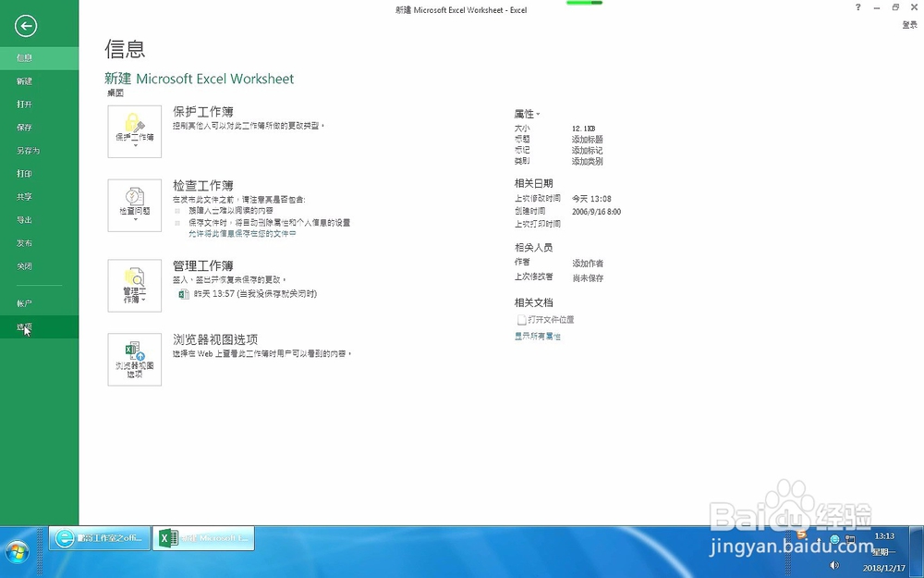The width and height of the screenshot is (924, 578).
Task: Click the 添加类别 field
Action: pyautogui.click(x=587, y=161)
